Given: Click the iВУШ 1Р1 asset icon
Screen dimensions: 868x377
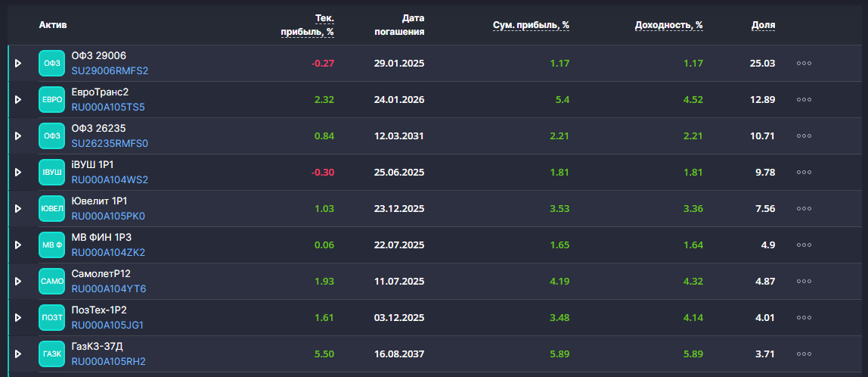Looking at the screenshot, I should 51,173.
